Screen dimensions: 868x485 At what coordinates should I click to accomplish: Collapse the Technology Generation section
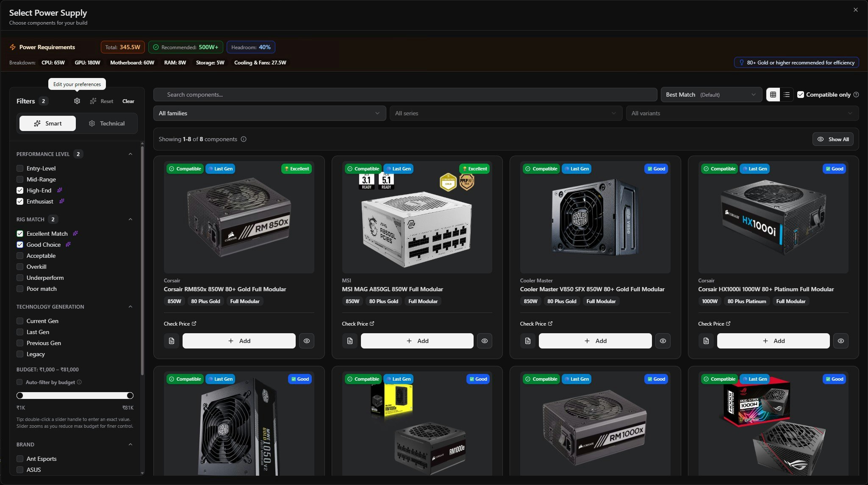click(130, 307)
